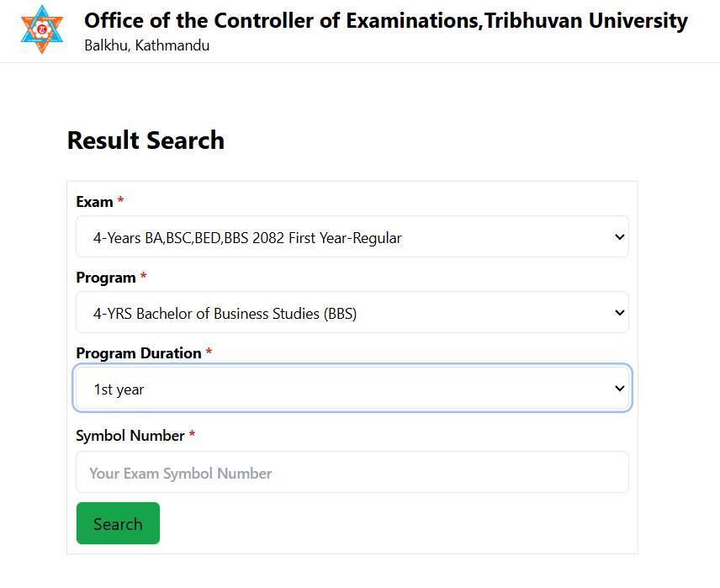Click the red asterisk beside Program Duration
The width and height of the screenshot is (720, 588).
tap(207, 352)
